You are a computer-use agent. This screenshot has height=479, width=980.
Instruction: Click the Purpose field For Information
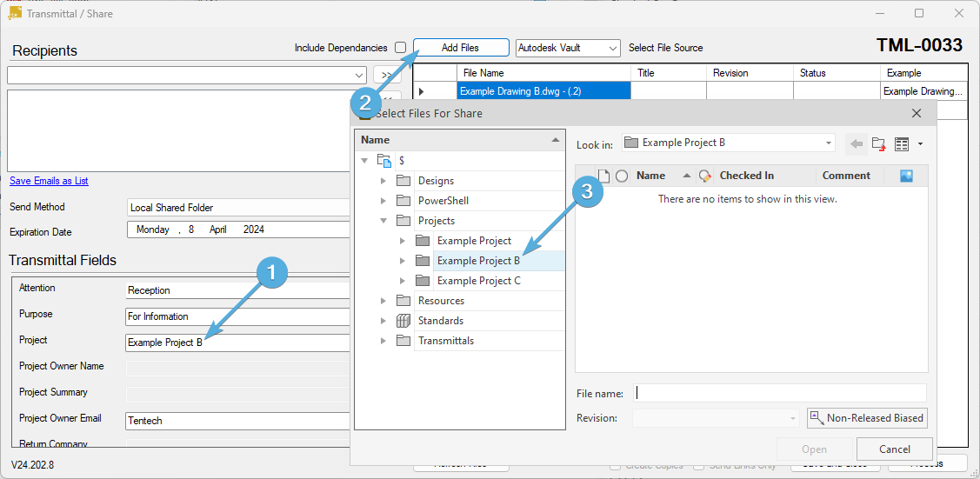(x=237, y=316)
